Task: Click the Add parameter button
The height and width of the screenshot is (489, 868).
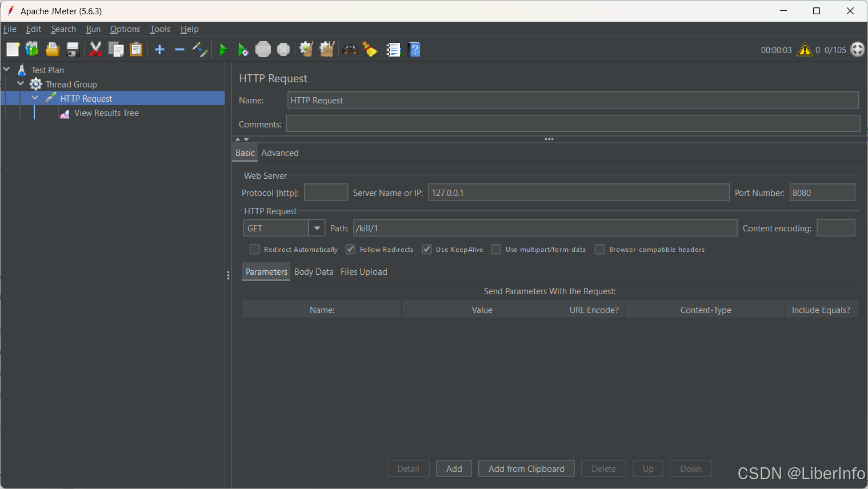Action: [454, 469]
